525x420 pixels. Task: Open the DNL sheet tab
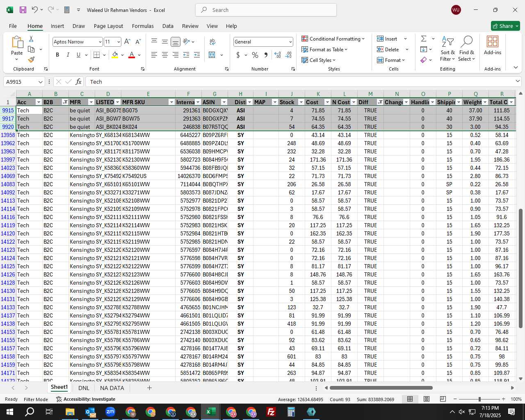click(84, 388)
